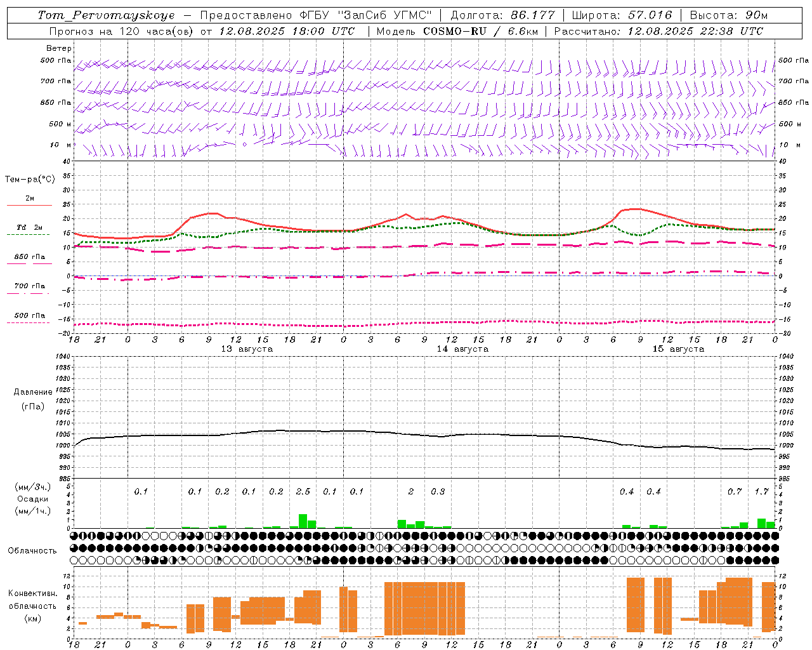812x650 pixels.
Task: Select forecast start time 12.08.2025 18:00 UTC
Action: coord(287,31)
